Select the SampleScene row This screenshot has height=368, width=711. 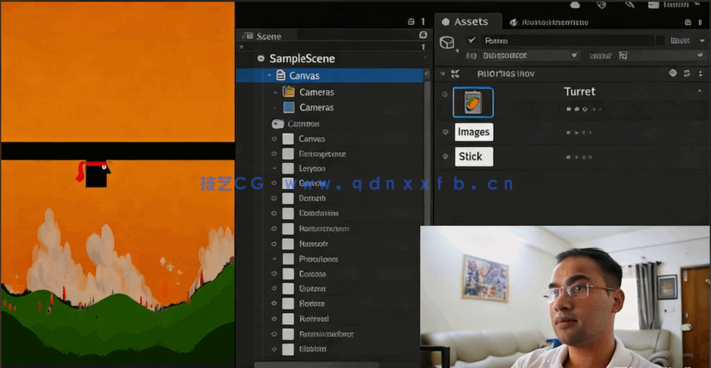click(x=331, y=58)
